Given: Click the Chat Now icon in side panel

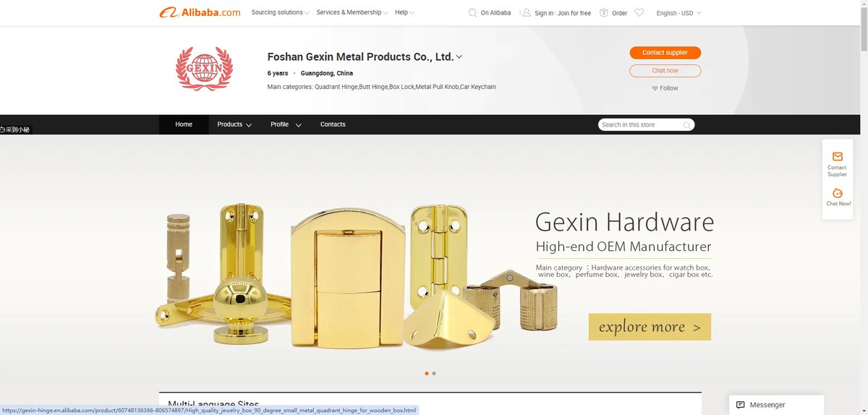Looking at the screenshot, I should (837, 193).
